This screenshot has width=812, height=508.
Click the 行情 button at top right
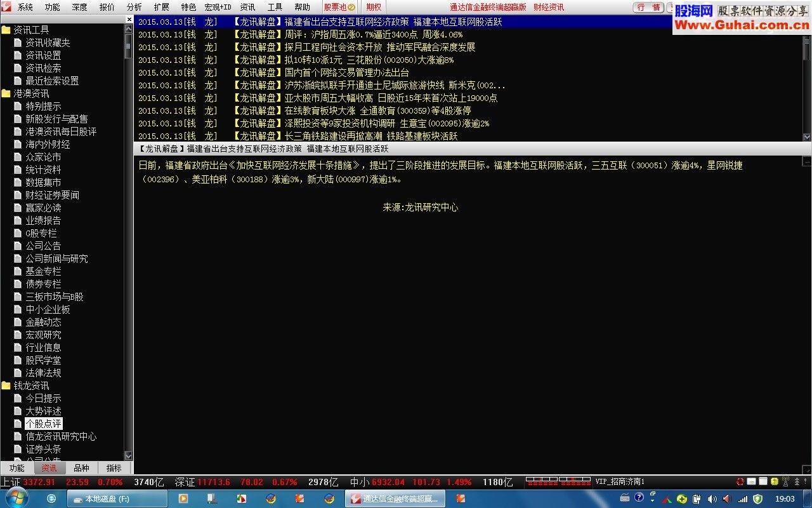point(649,7)
